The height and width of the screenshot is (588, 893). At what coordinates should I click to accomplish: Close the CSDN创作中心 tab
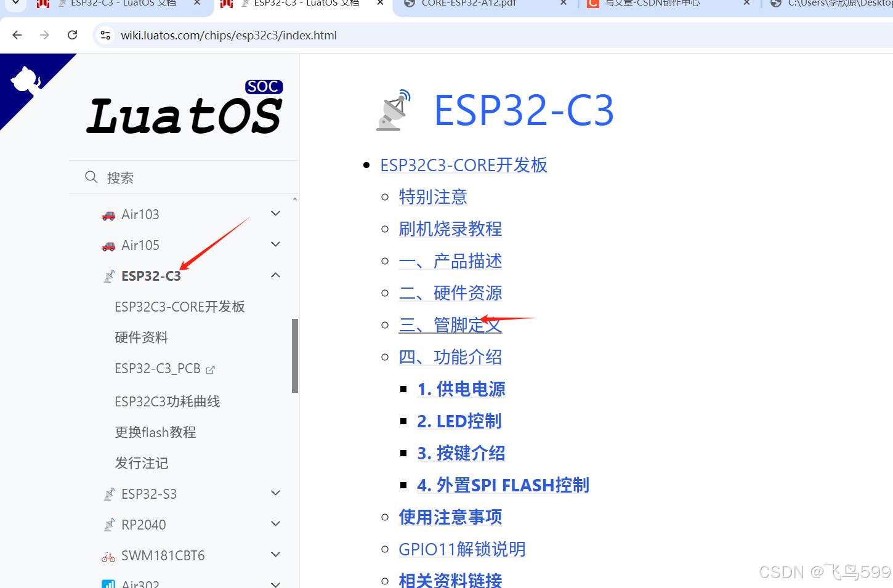(747, 3)
